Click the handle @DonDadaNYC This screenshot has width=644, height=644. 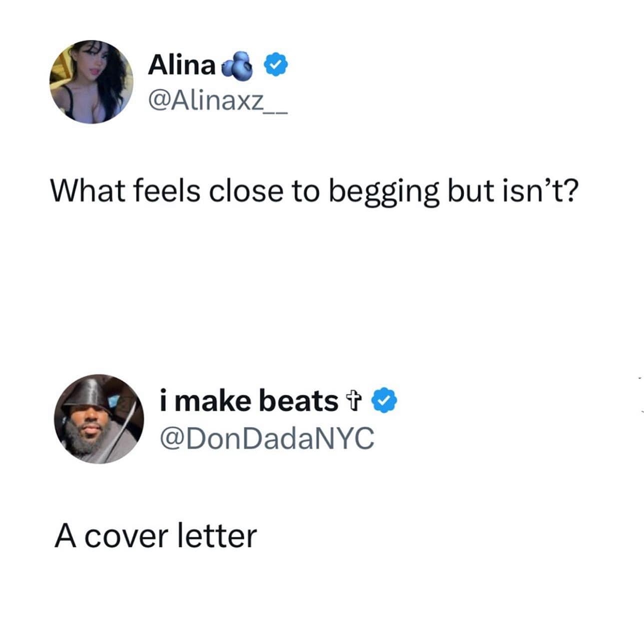pos(268,438)
